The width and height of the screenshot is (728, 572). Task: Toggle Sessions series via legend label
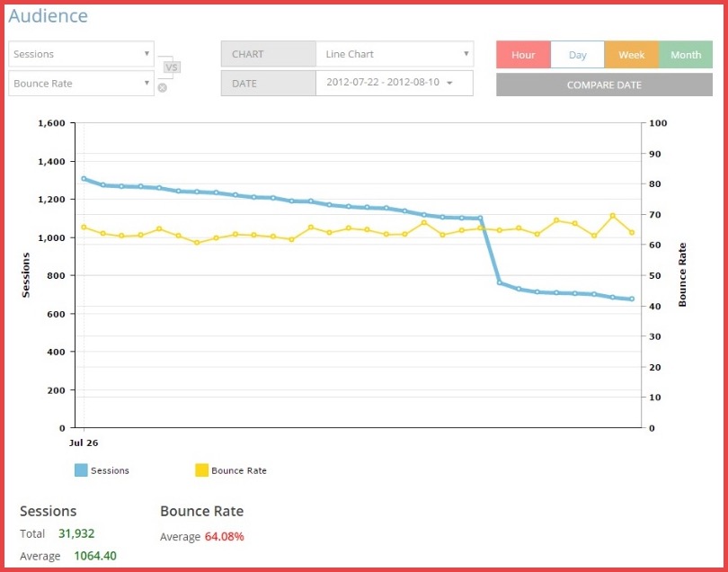point(110,470)
